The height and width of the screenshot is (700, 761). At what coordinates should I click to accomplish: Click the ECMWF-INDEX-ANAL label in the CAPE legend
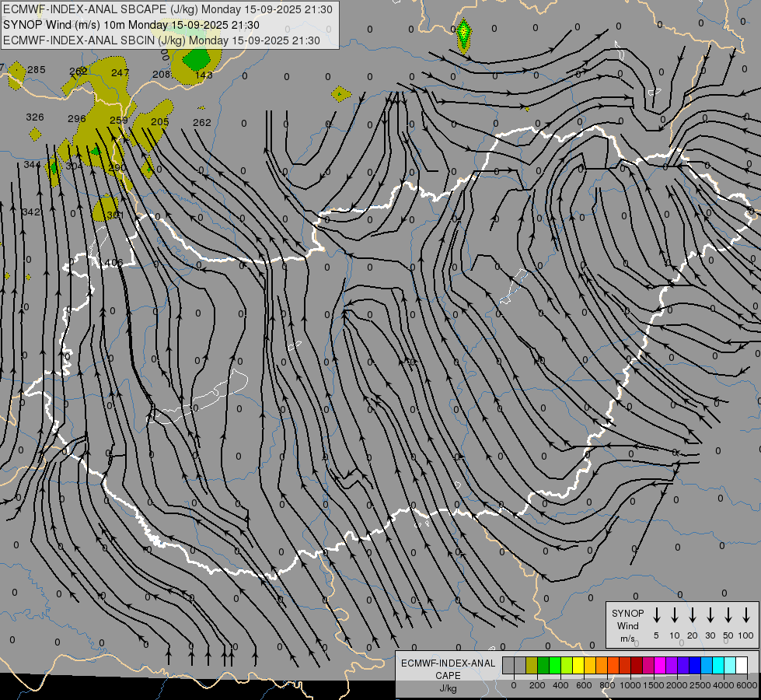pyautogui.click(x=449, y=663)
